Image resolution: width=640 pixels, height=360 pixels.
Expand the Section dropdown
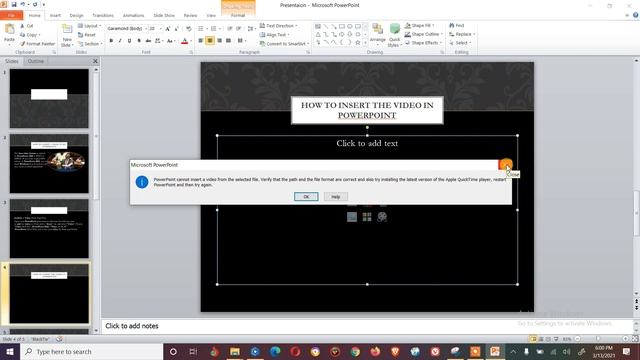[90, 44]
